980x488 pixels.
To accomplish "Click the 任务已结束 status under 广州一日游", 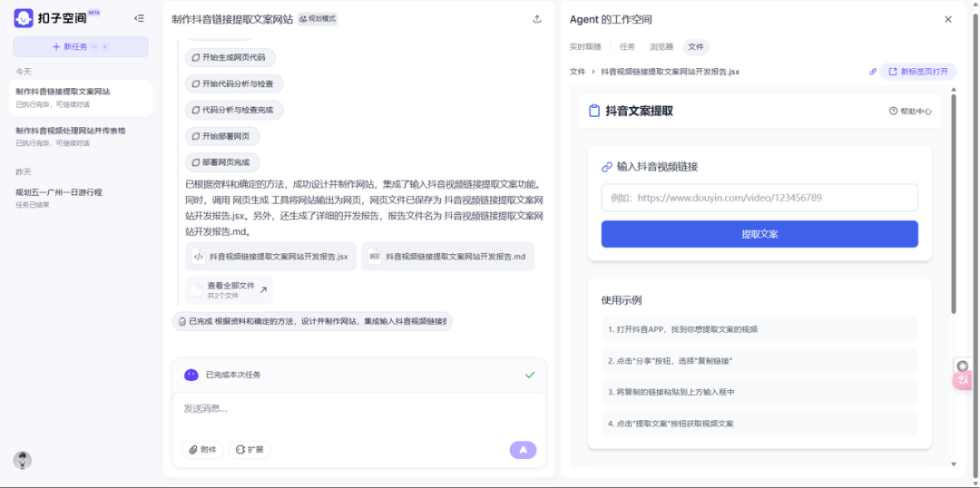I will click(33, 205).
